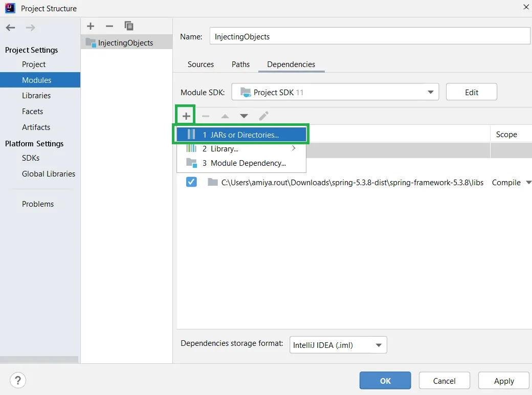The height and width of the screenshot is (395, 532).
Task: Open help with question mark icon
Action: pos(18,380)
